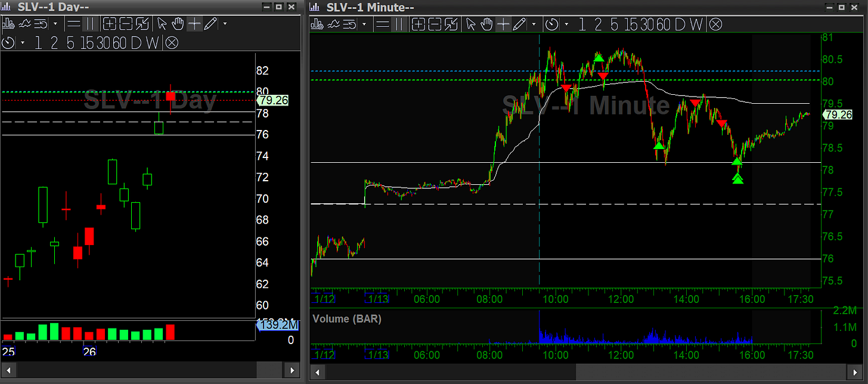868x384 pixels.
Task: Select the pencil draw tool in 1 Day window
Action: (210, 24)
